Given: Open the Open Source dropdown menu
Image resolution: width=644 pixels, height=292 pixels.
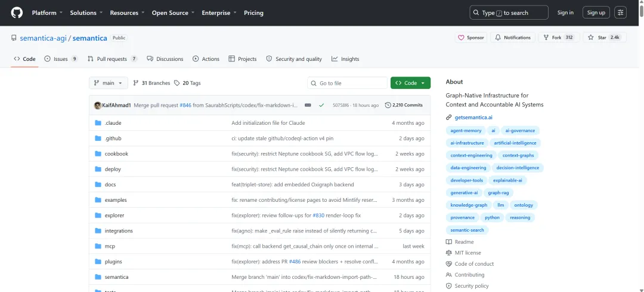Looking at the screenshot, I should (x=173, y=13).
